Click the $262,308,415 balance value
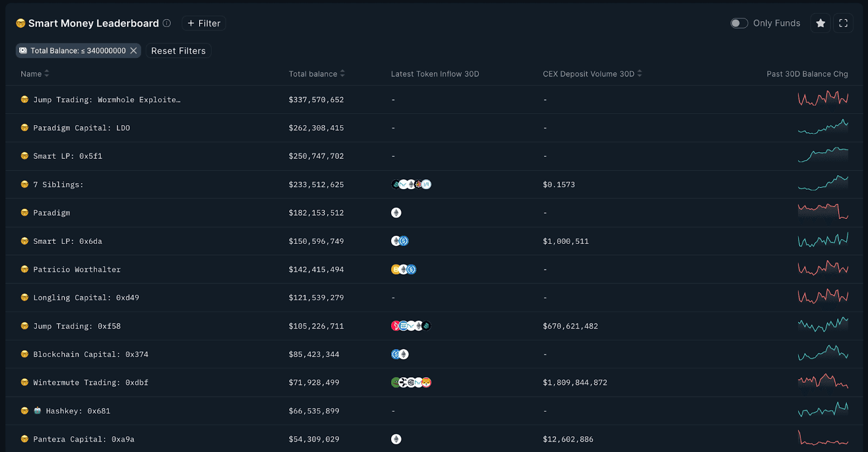This screenshot has width=868, height=452. [x=316, y=128]
